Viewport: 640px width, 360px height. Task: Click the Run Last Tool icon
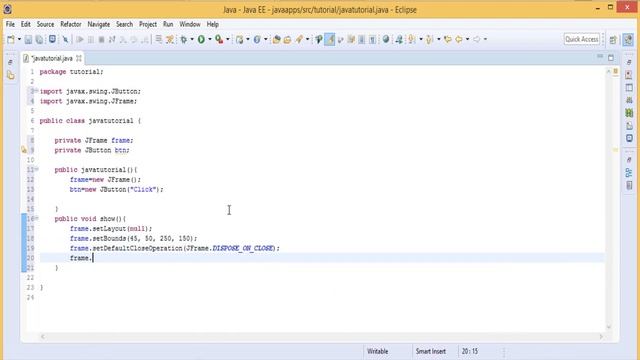219,39
